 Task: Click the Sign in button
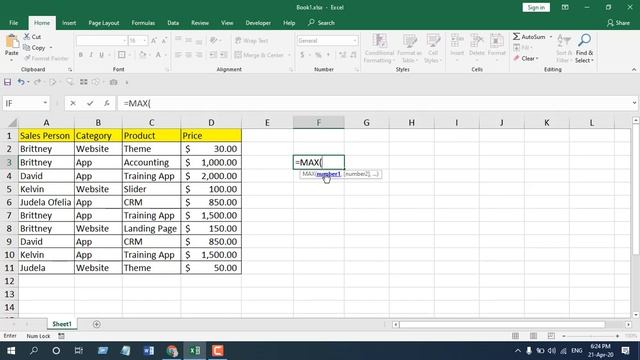point(536,7)
